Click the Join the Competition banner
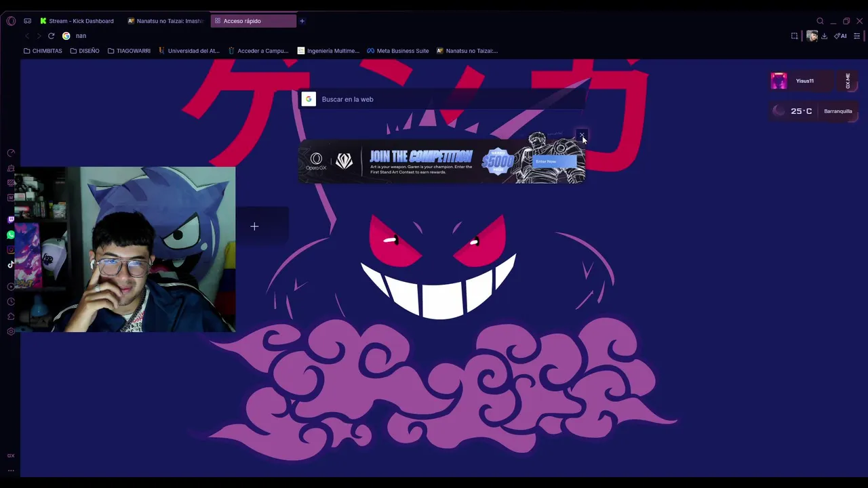 click(441, 161)
